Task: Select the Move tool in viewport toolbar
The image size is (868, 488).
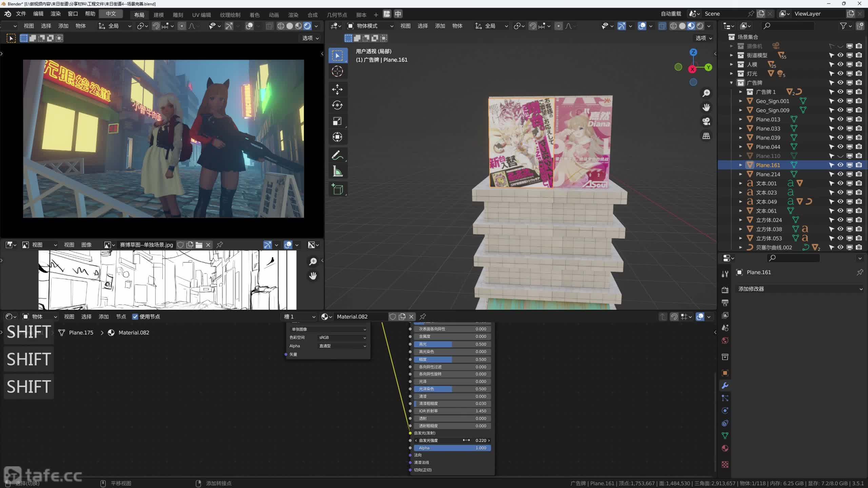Action: pos(337,89)
